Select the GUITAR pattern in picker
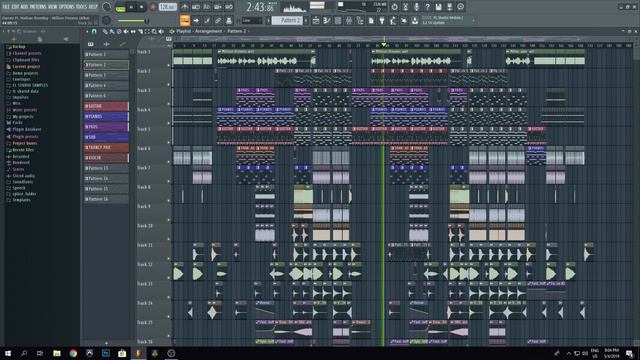Image resolution: width=640 pixels, height=360 pixels. [106, 106]
